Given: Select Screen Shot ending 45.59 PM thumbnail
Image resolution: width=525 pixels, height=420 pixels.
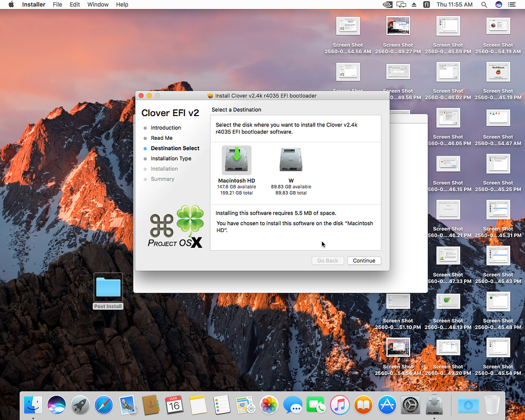Looking at the screenshot, I should tap(448, 26).
